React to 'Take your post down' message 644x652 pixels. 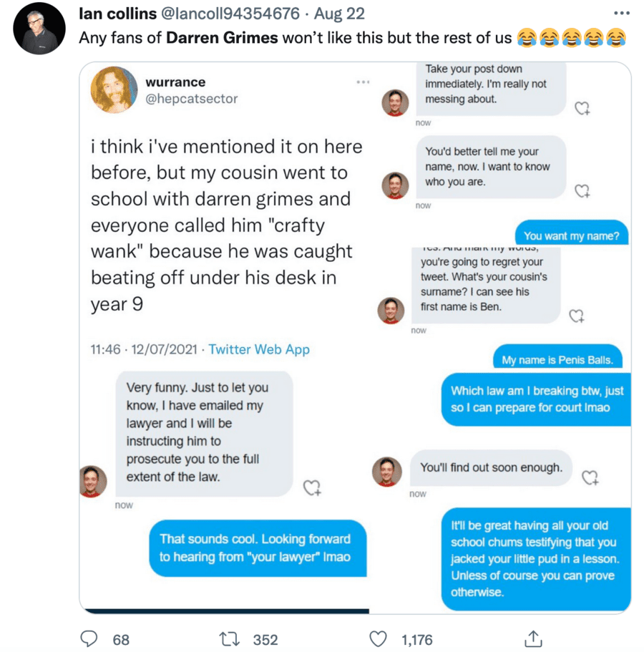[x=582, y=108]
